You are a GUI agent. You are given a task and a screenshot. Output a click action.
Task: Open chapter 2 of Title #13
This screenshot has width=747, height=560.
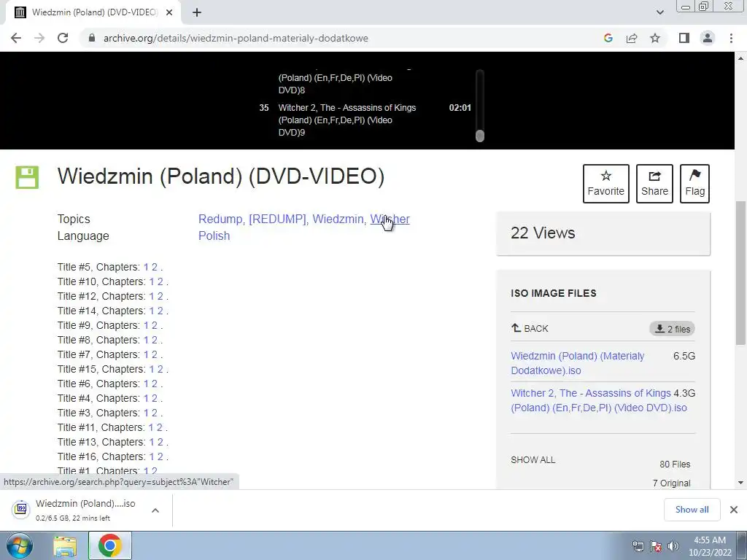[160, 442]
